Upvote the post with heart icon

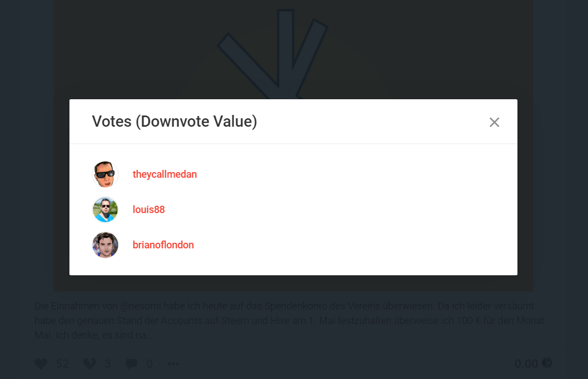pyautogui.click(x=41, y=364)
